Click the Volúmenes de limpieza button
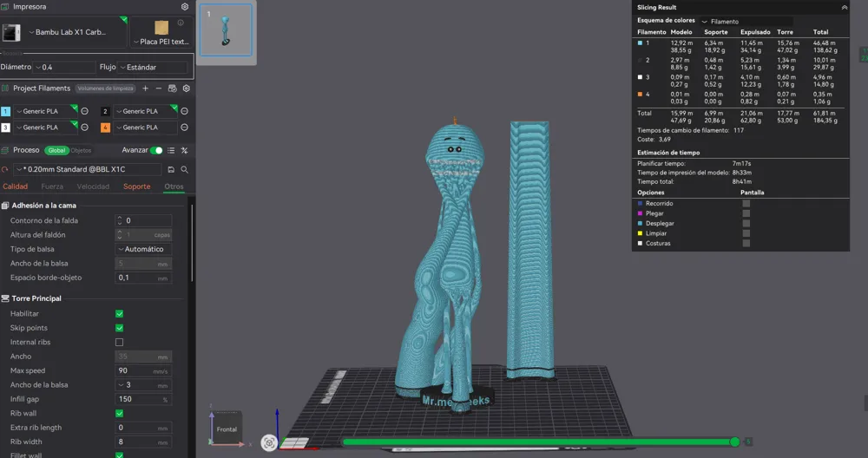 coord(105,88)
